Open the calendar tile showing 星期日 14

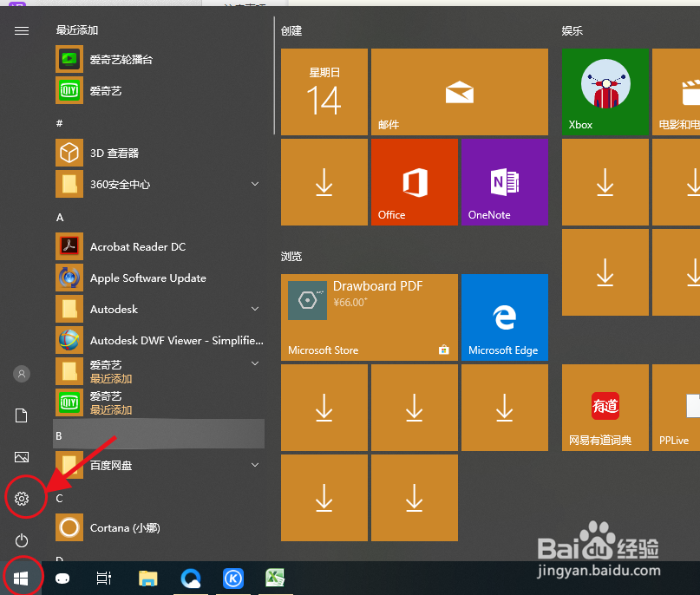[x=324, y=91]
